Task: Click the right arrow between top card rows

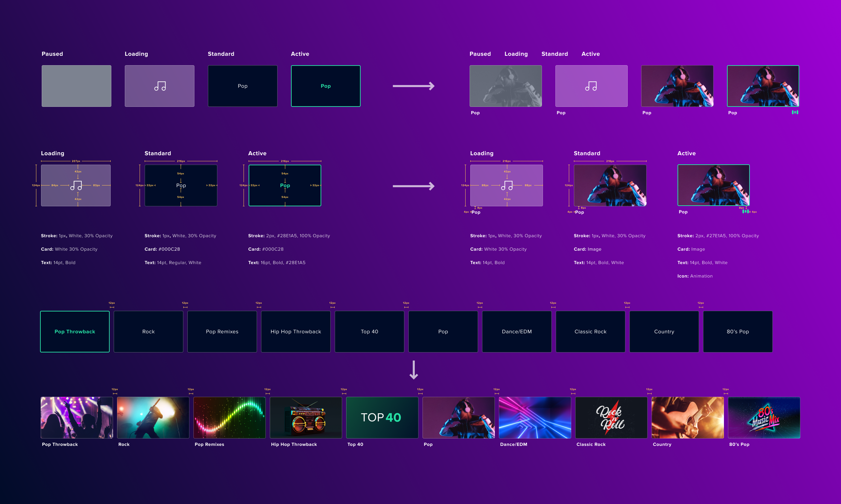Action: [413, 86]
